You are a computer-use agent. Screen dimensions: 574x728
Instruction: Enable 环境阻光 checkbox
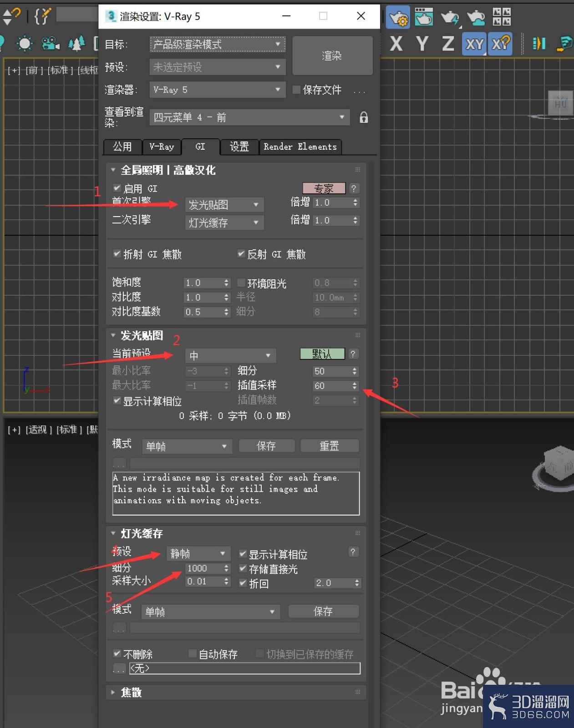pos(241,283)
